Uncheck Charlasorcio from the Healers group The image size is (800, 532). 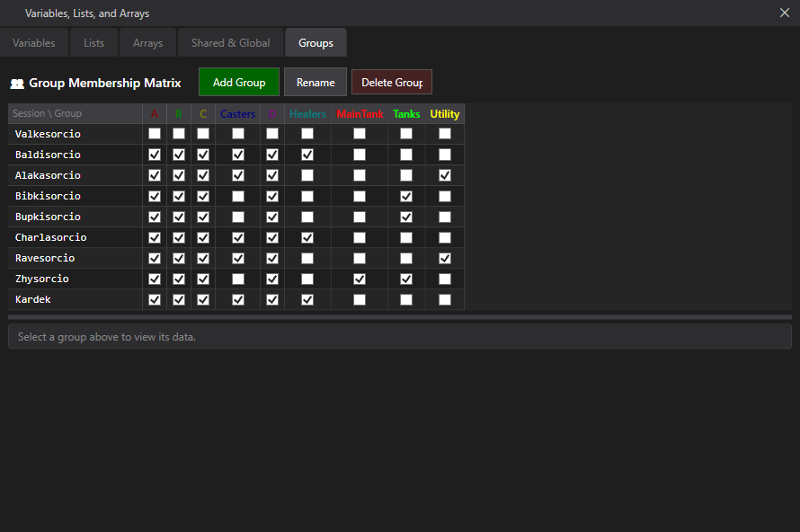[307, 237]
